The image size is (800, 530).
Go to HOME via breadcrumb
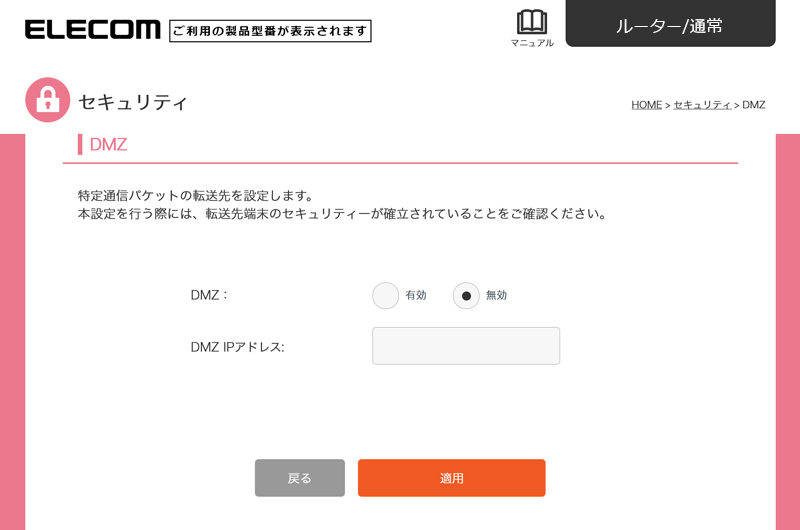646,105
